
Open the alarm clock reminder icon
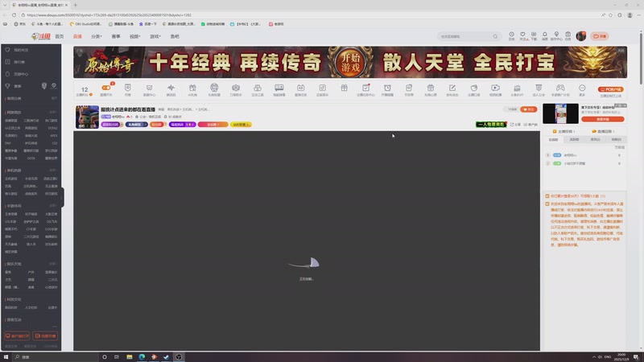[387, 88]
